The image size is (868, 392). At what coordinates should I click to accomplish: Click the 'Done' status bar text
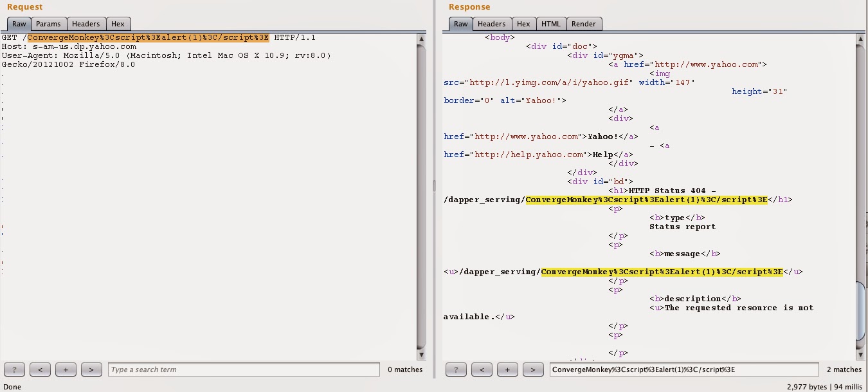(x=13, y=387)
